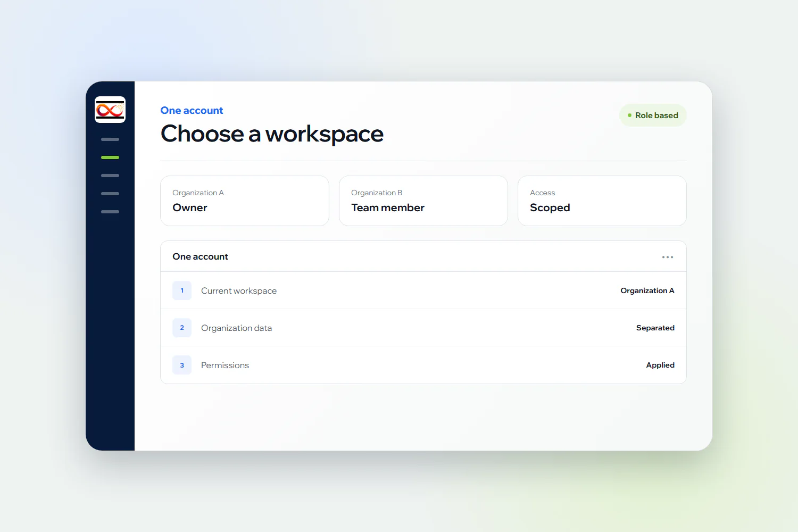Choose the Organization A Owner card
The image size is (798, 532).
tap(245, 201)
